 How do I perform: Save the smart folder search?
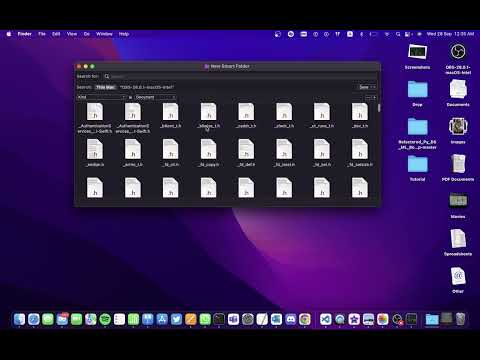[x=364, y=87]
